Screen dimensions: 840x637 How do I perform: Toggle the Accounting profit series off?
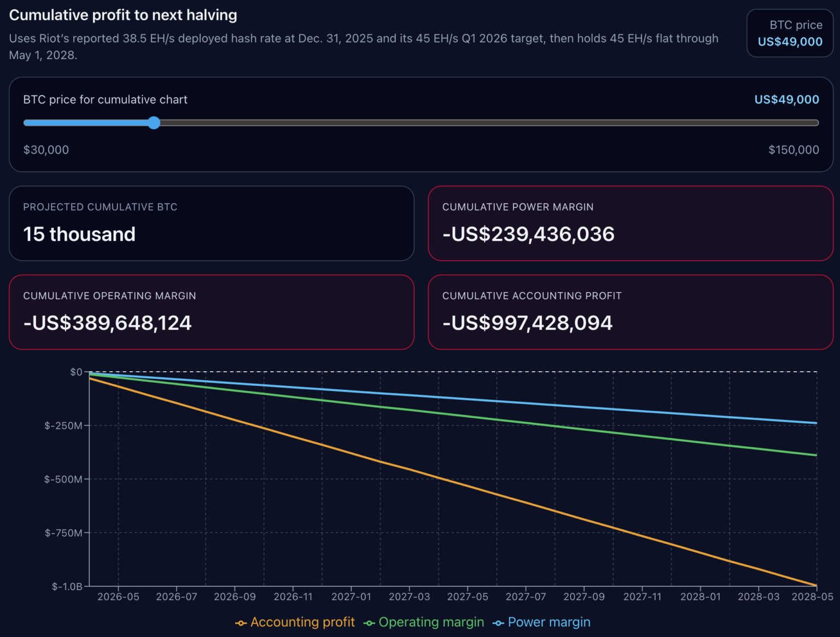pos(303,622)
